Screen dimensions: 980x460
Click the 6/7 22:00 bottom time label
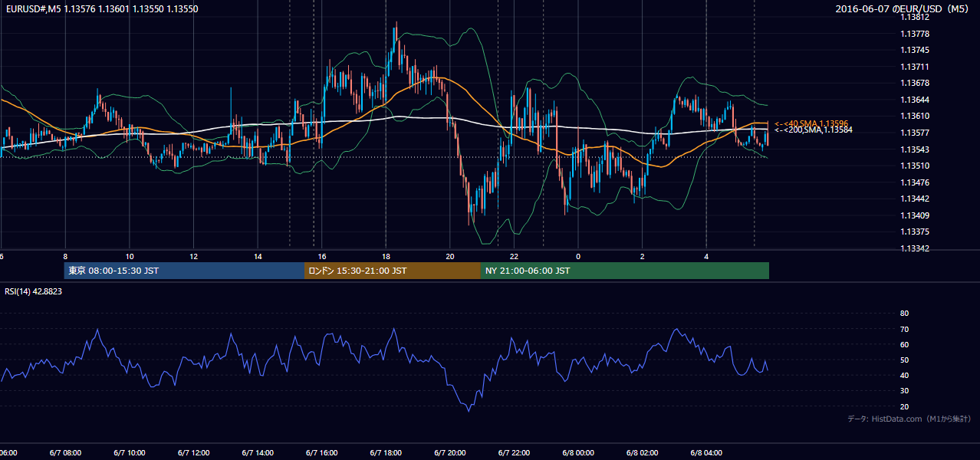515,453
